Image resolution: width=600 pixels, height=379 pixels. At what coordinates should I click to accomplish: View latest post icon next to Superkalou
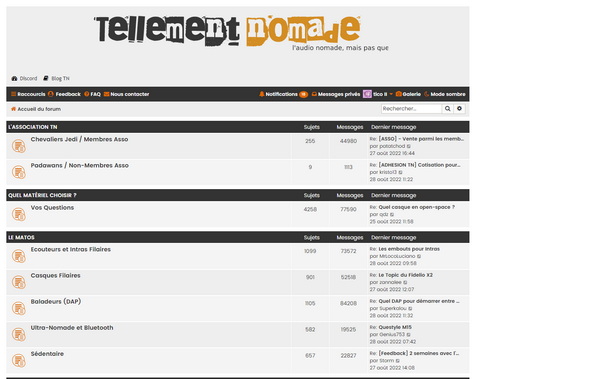point(410,308)
